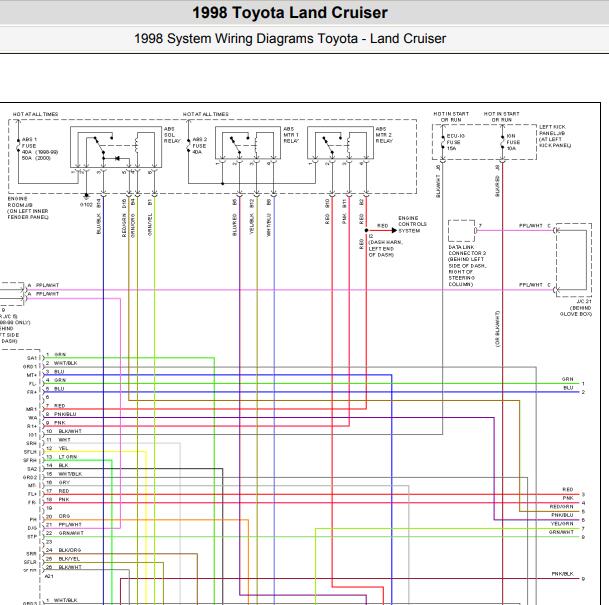609x605 pixels.
Task: Click the '22 GRN/WHT' pin at STP
Action: 65,534
